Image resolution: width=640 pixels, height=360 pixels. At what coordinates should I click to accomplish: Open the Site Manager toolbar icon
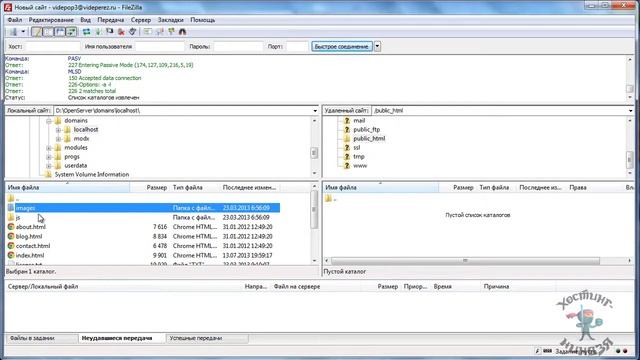click(x=13, y=32)
